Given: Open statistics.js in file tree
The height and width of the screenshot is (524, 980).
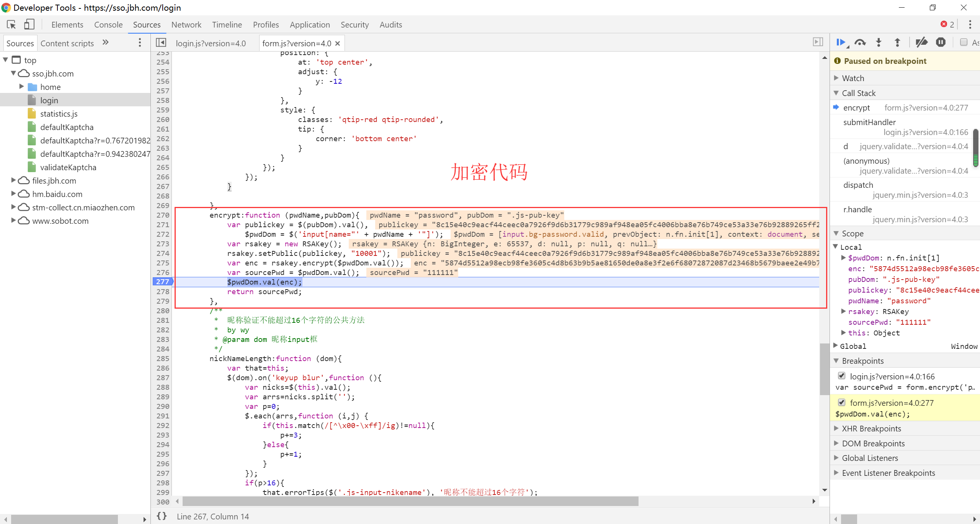Looking at the screenshot, I should [x=59, y=114].
